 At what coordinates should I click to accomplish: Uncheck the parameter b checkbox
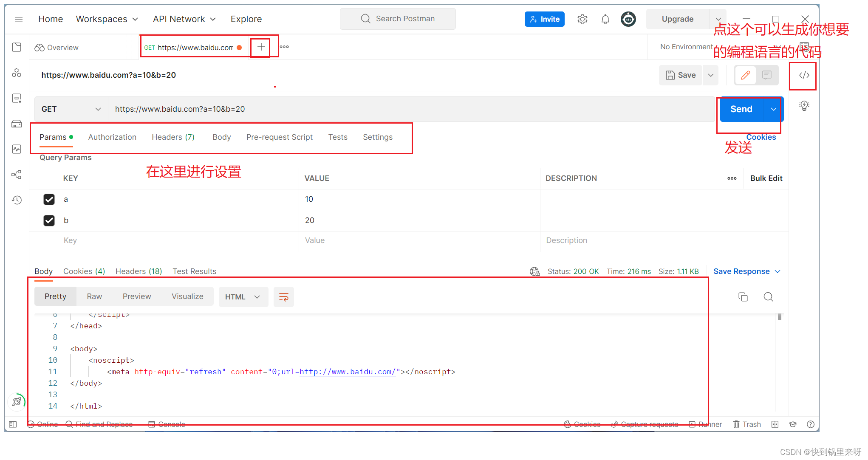click(x=49, y=220)
